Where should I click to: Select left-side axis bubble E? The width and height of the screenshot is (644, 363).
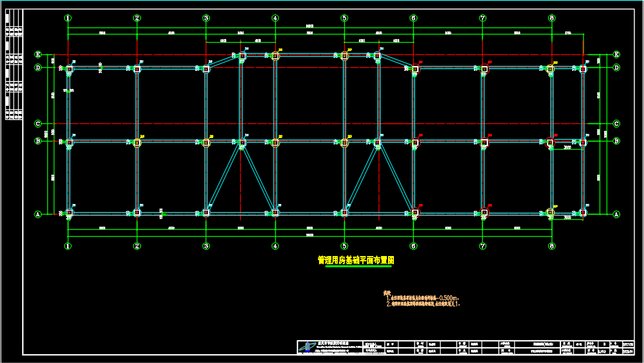coord(38,55)
